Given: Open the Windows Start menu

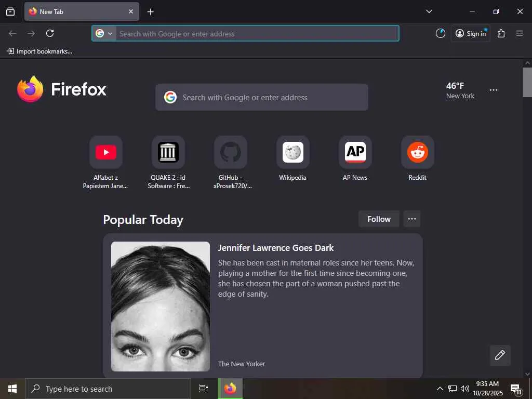Looking at the screenshot, I should (12, 389).
